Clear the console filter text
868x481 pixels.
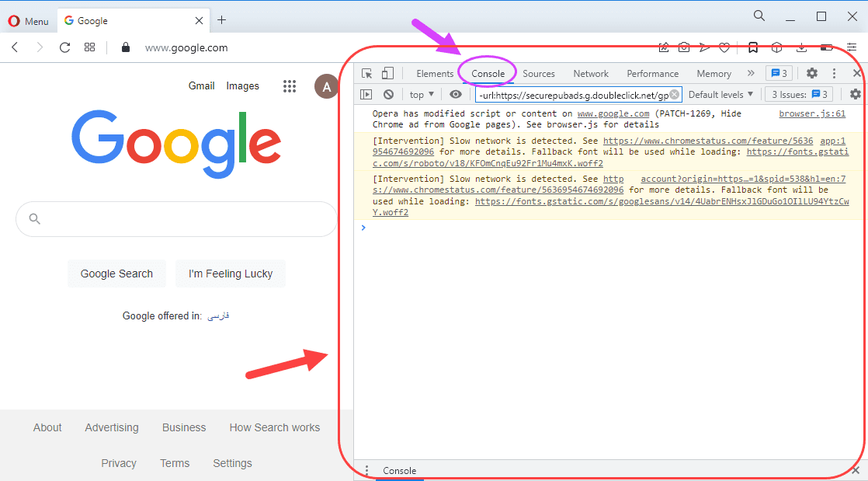(674, 95)
